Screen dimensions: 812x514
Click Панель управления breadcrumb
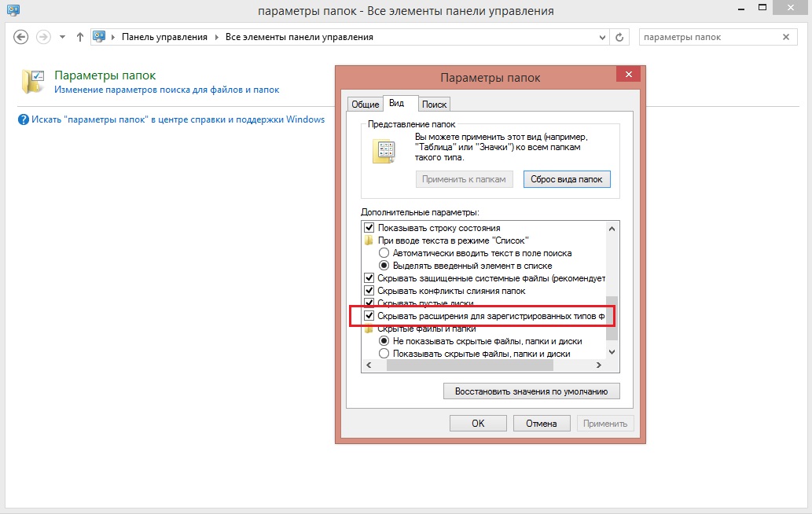point(164,37)
